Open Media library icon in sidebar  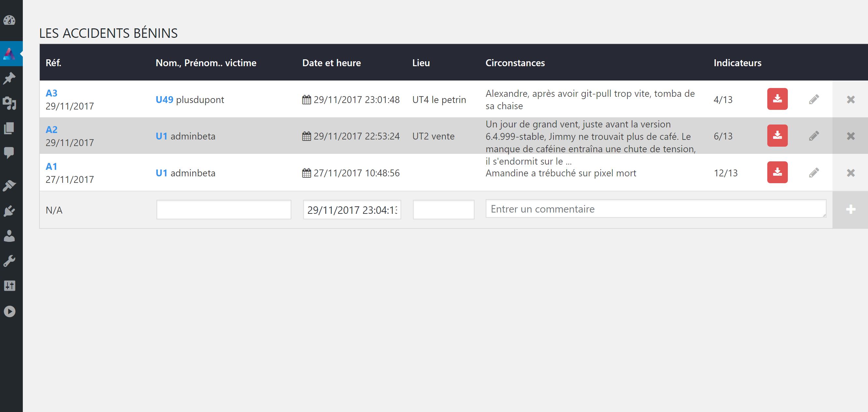tap(9, 103)
